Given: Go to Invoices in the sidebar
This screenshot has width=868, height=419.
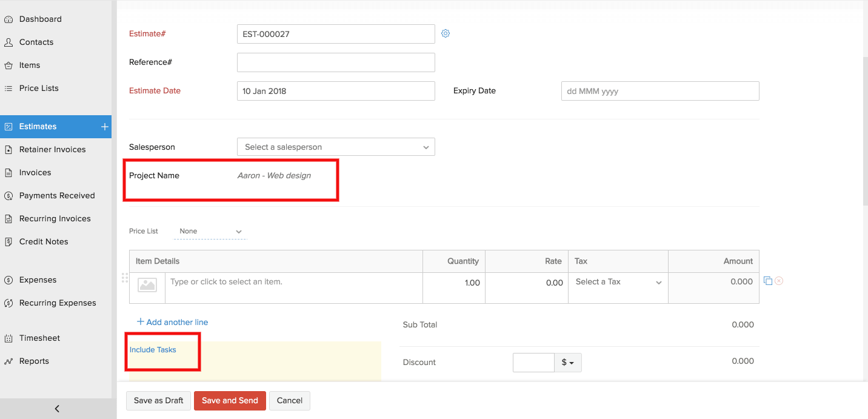Looking at the screenshot, I should (x=35, y=173).
